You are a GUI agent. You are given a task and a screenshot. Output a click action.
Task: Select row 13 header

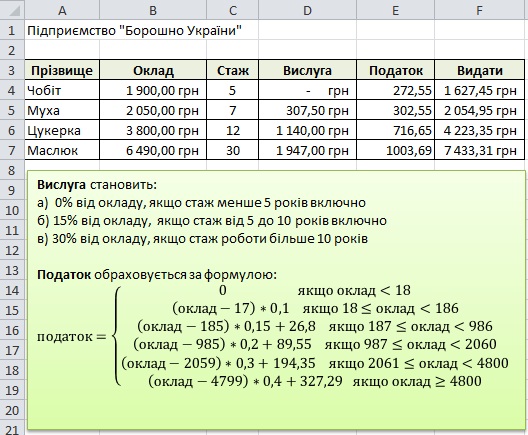pos(12,270)
